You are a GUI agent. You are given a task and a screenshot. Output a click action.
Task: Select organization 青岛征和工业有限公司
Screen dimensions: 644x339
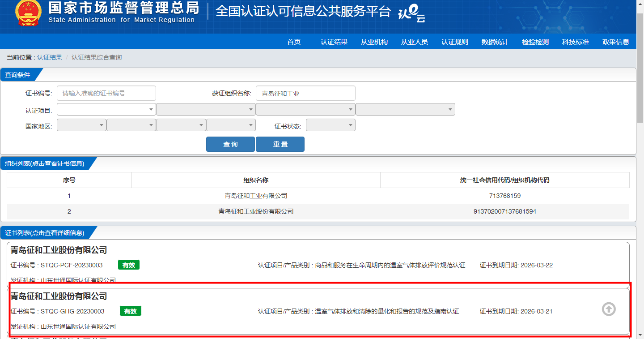[256, 196]
